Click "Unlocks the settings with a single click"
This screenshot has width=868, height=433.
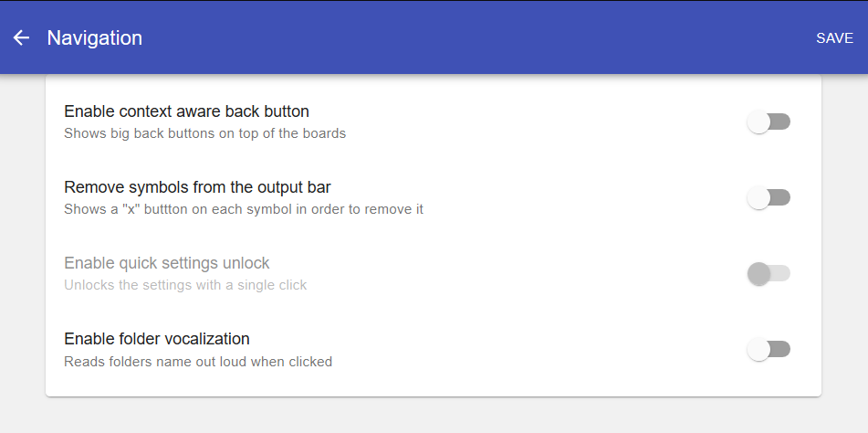coord(185,285)
